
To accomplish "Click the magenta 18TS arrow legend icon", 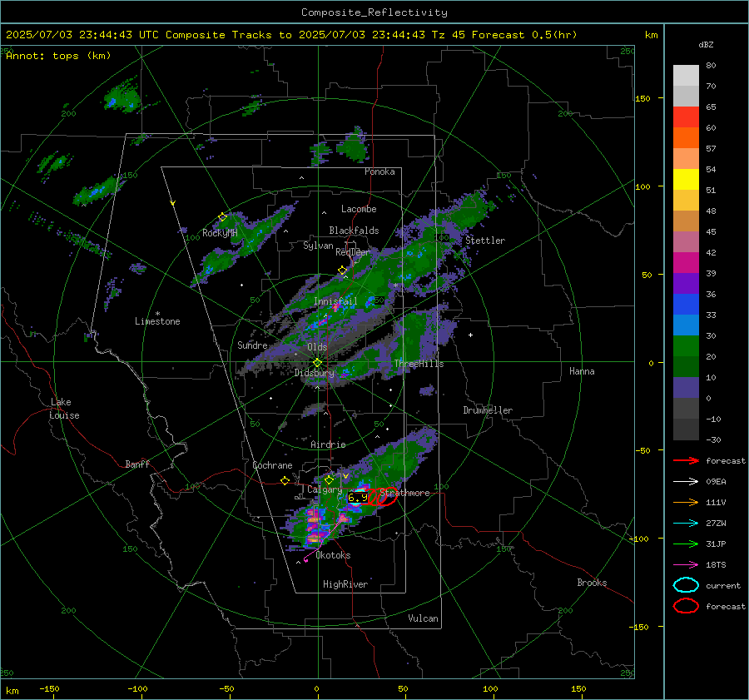I will pos(686,565).
